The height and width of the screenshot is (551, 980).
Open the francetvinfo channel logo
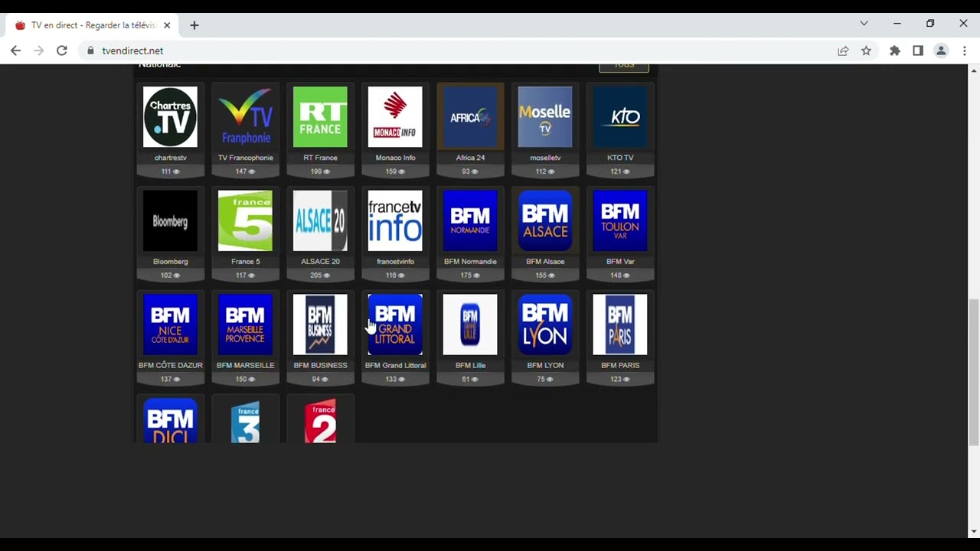tap(395, 220)
